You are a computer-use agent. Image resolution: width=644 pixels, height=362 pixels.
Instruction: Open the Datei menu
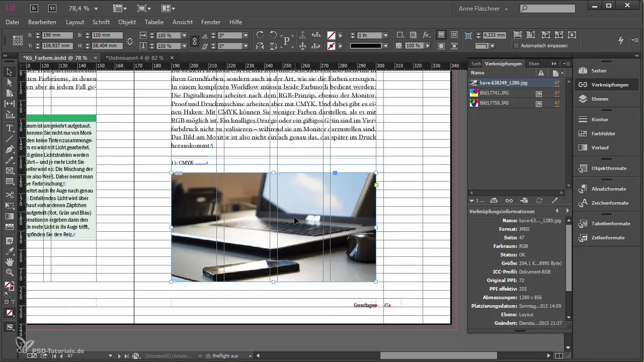pyautogui.click(x=12, y=22)
